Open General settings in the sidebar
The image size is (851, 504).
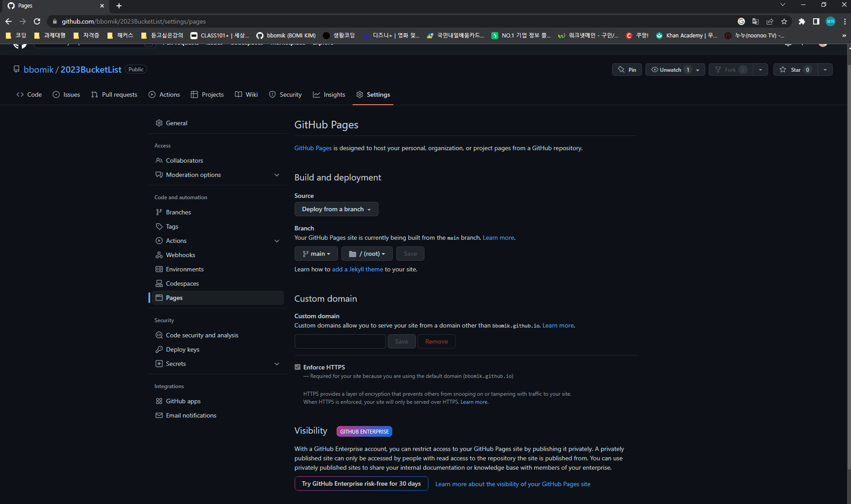tap(218, 123)
